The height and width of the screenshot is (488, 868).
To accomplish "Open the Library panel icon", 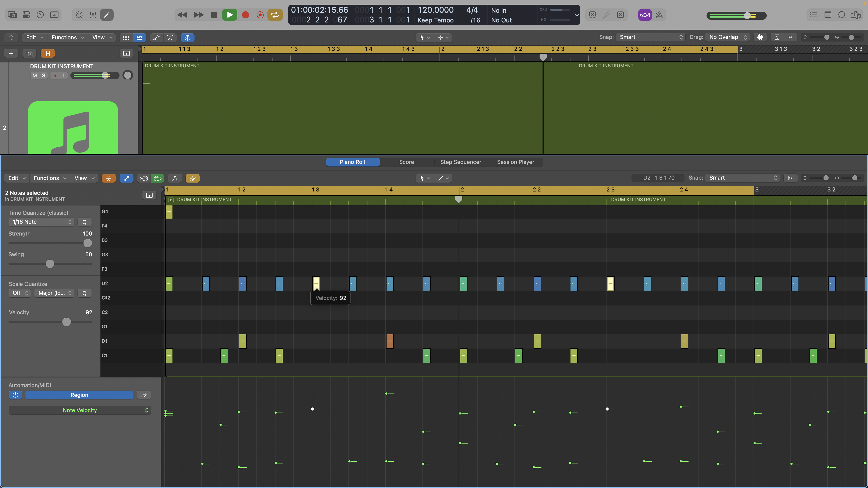I will (12, 15).
